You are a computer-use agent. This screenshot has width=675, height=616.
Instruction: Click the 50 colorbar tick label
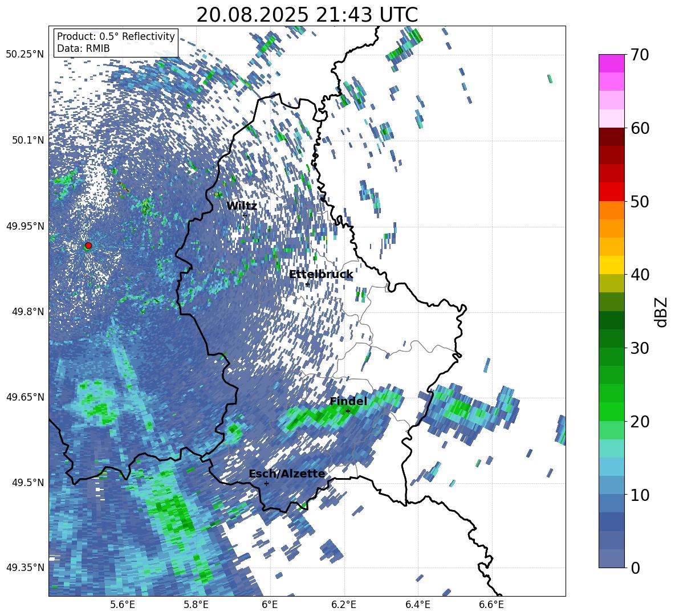coord(640,202)
